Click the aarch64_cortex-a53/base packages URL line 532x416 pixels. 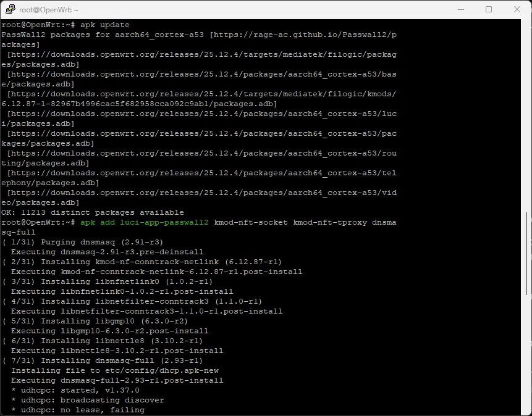(201, 74)
